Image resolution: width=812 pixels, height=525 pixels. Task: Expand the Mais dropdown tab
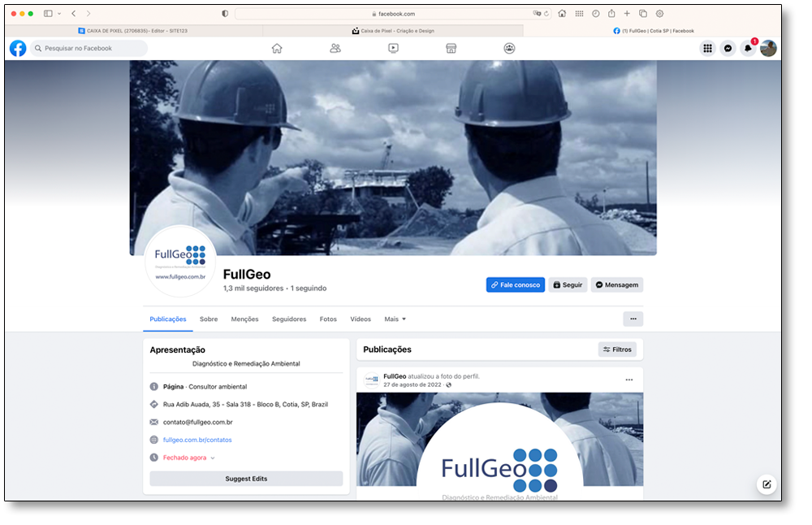(395, 319)
